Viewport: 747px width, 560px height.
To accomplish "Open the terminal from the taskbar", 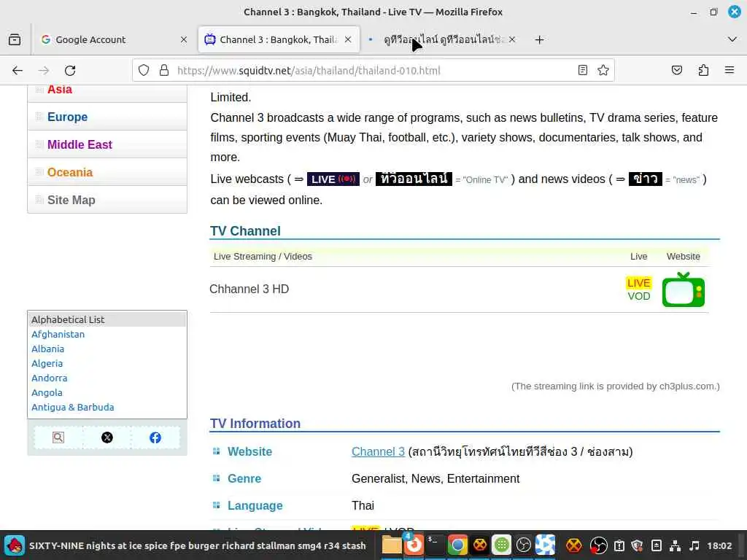I will [x=435, y=545].
